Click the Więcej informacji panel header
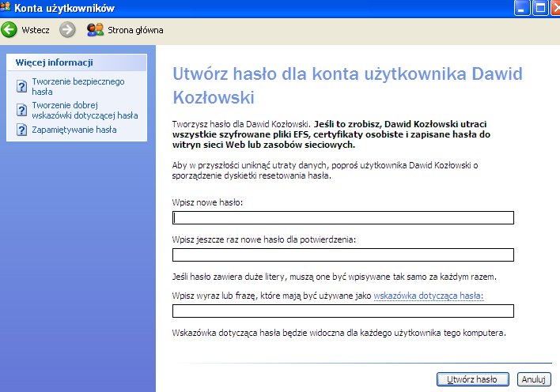 pyautogui.click(x=77, y=62)
